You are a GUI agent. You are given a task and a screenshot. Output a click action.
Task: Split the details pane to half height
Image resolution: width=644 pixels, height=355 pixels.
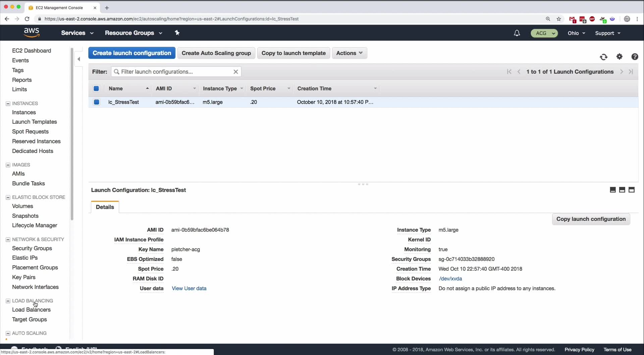pos(622,190)
